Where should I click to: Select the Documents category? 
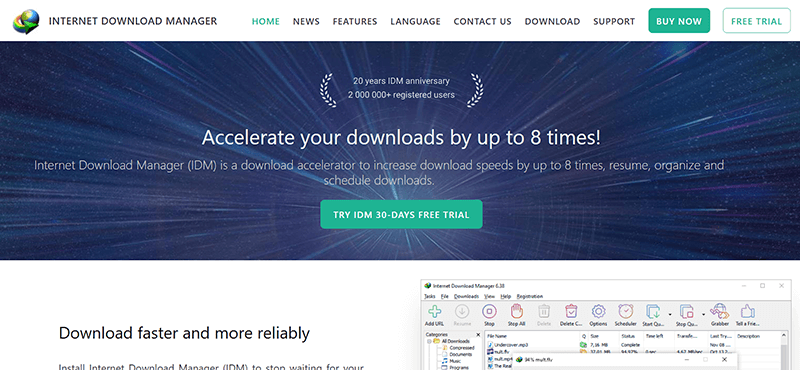pos(461,354)
